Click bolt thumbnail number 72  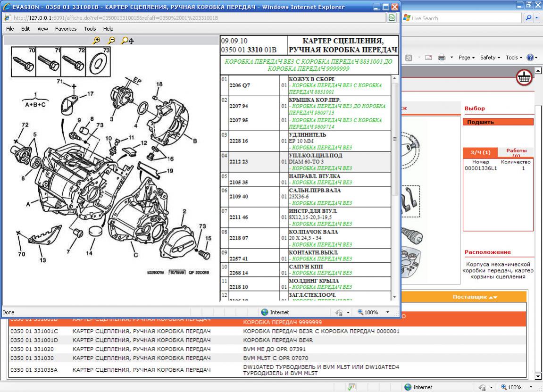click(x=73, y=62)
